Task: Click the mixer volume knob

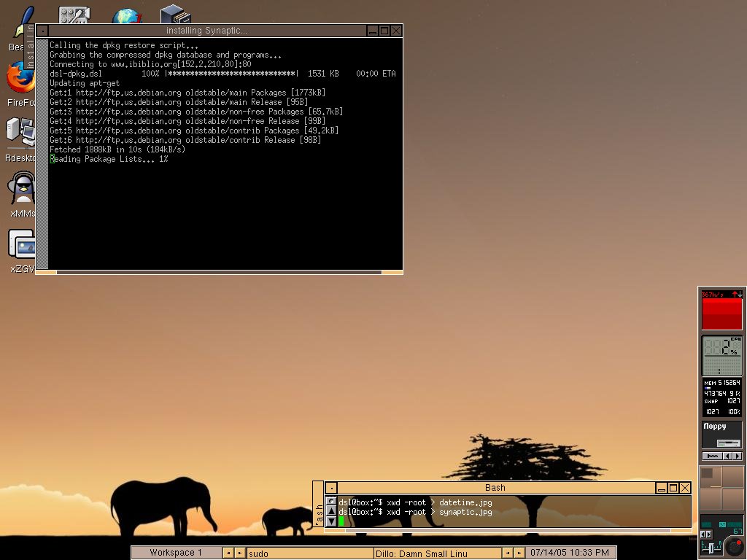Action: [x=734, y=546]
